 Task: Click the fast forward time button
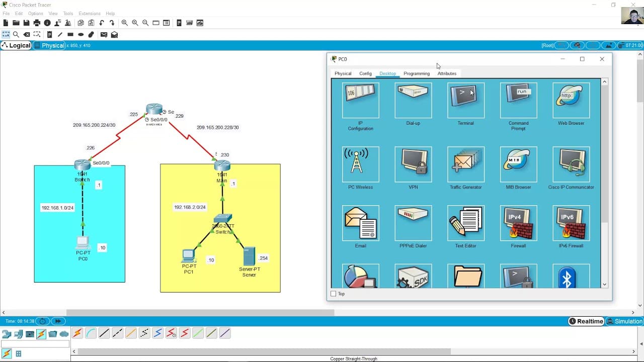58,321
